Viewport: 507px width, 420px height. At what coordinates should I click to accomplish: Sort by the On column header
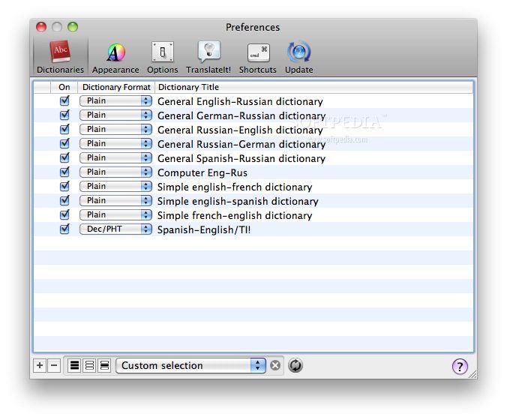coord(64,87)
